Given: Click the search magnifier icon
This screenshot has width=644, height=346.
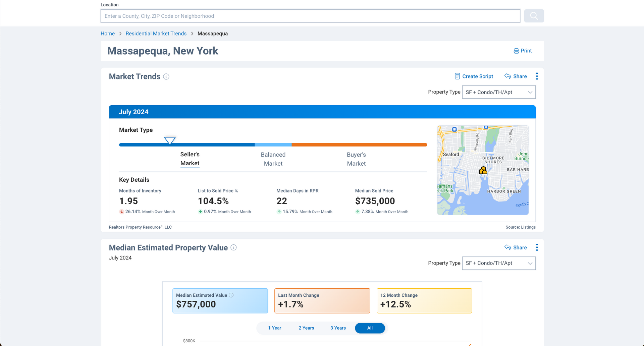Looking at the screenshot, I should pyautogui.click(x=534, y=16).
